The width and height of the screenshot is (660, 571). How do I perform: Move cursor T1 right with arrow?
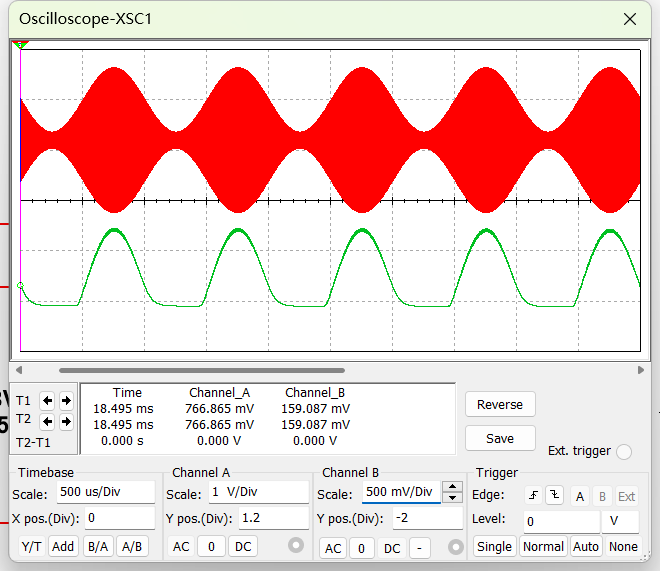click(66, 400)
